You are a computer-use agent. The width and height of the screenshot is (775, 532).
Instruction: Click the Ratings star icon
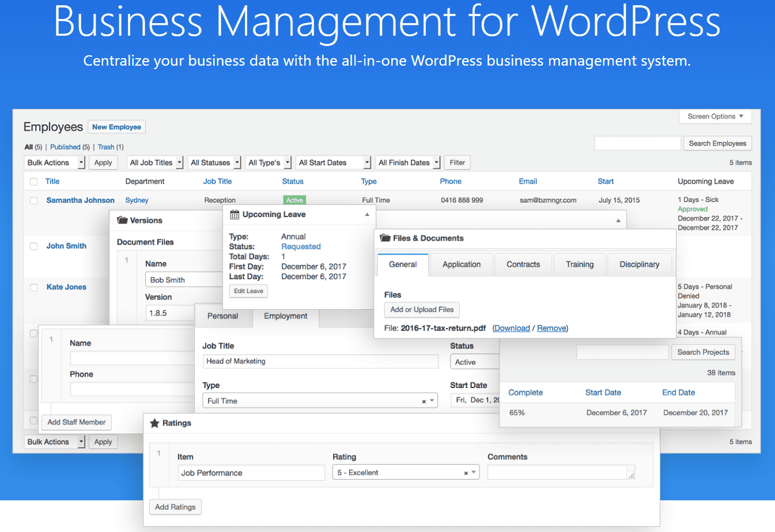pos(154,423)
